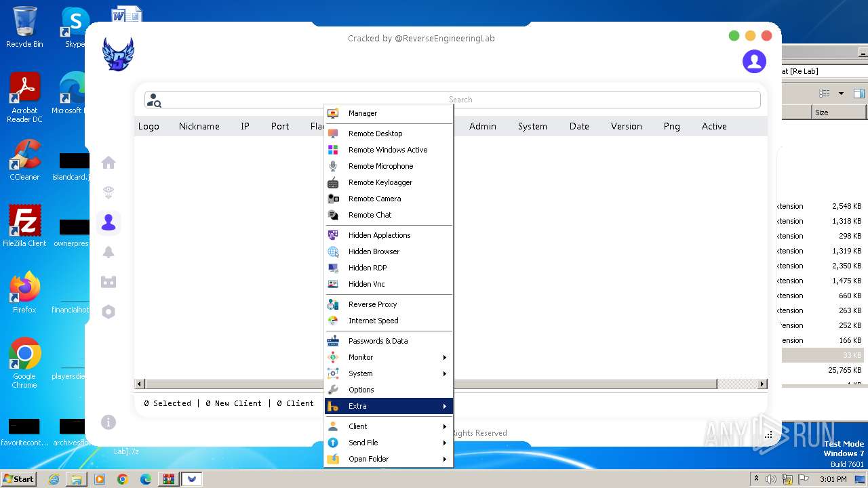Screen dimensions: 868x488
Task: Open Internet Explorer from taskbar
Action: 54,479
